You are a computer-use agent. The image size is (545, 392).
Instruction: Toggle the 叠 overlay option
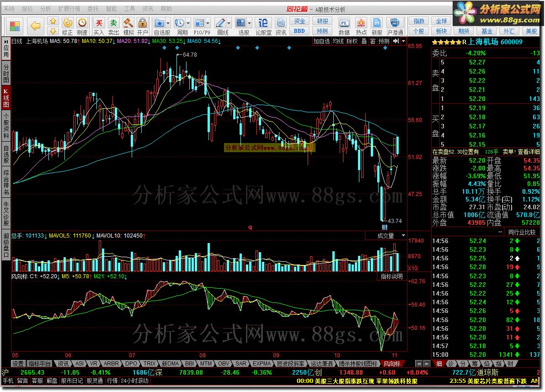coord(364,41)
